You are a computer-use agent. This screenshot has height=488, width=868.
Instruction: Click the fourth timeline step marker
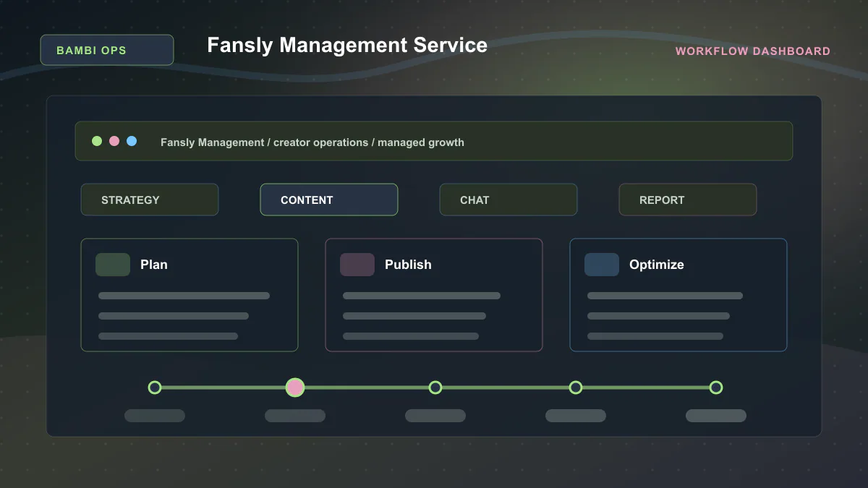(576, 388)
